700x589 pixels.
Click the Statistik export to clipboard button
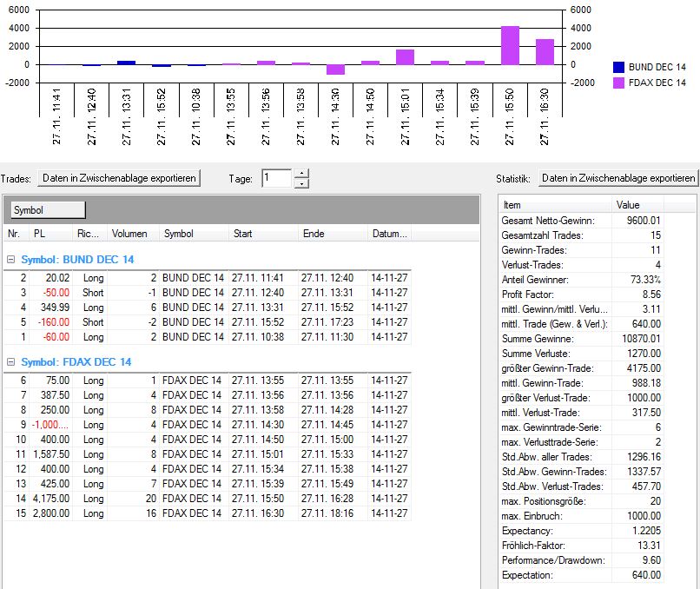click(618, 178)
